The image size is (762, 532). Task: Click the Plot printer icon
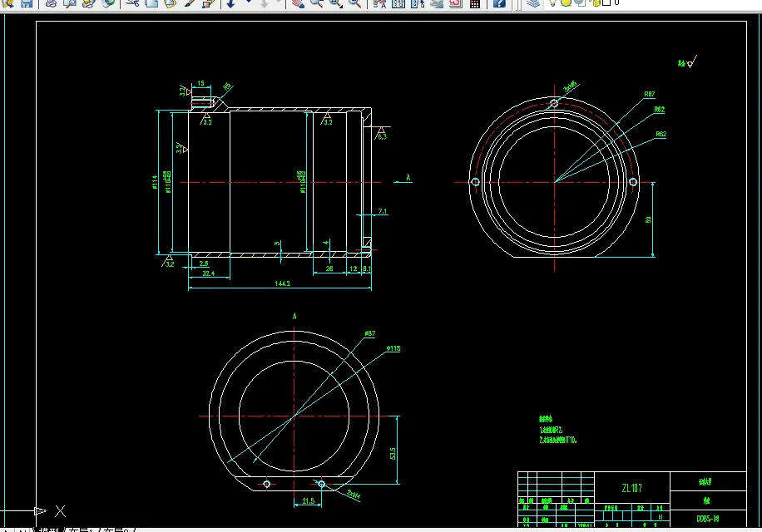coord(51,3)
